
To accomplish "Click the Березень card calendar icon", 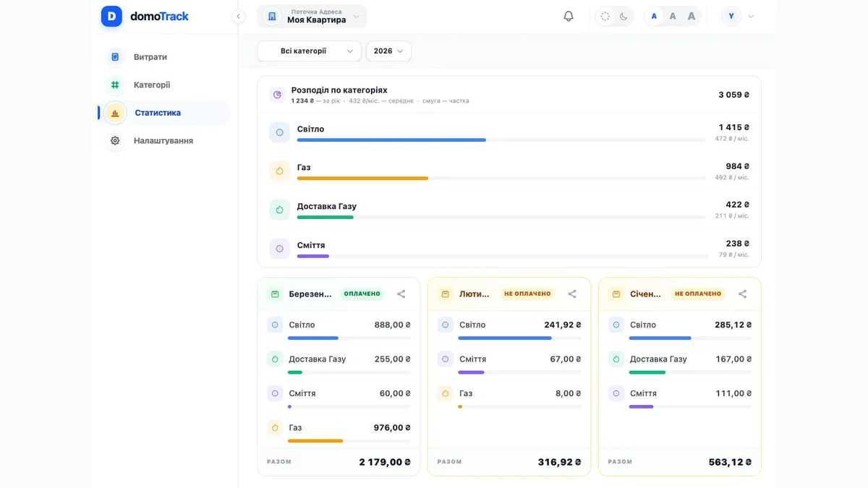I will pos(275,294).
